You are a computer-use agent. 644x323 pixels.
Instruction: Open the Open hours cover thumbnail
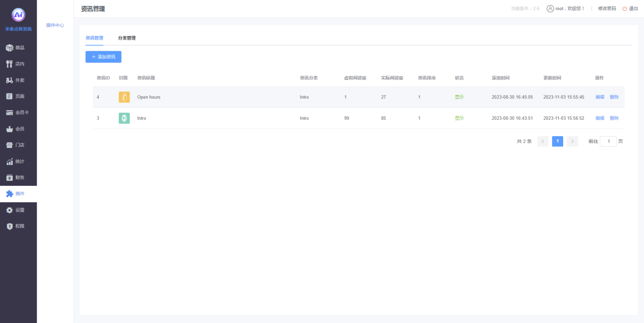tap(124, 97)
